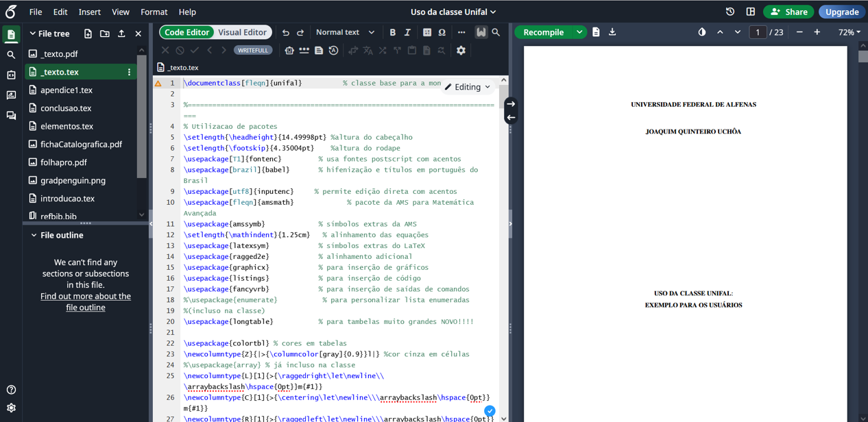Click the new file icon in File tree
The width and height of the screenshot is (868, 422).
point(88,34)
